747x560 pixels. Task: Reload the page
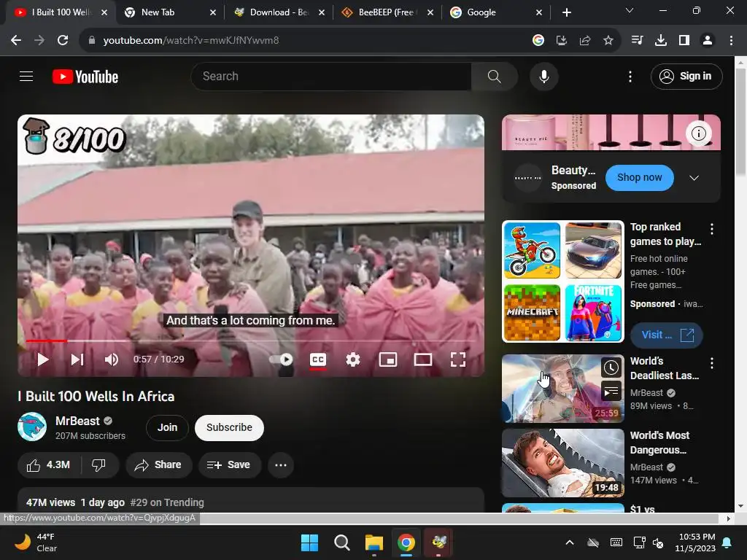[x=63, y=41]
